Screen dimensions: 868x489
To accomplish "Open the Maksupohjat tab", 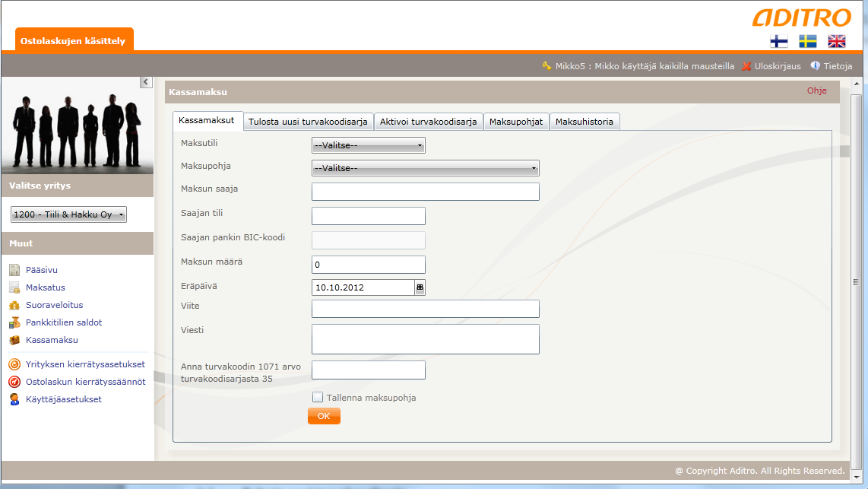I will 516,122.
